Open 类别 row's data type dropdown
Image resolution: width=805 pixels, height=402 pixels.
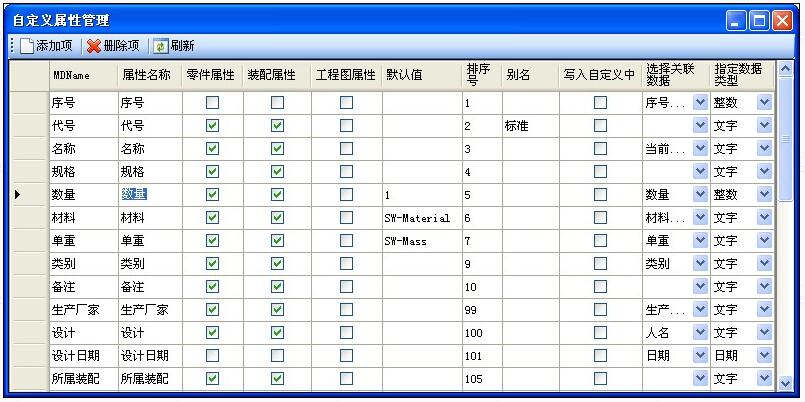(x=764, y=263)
